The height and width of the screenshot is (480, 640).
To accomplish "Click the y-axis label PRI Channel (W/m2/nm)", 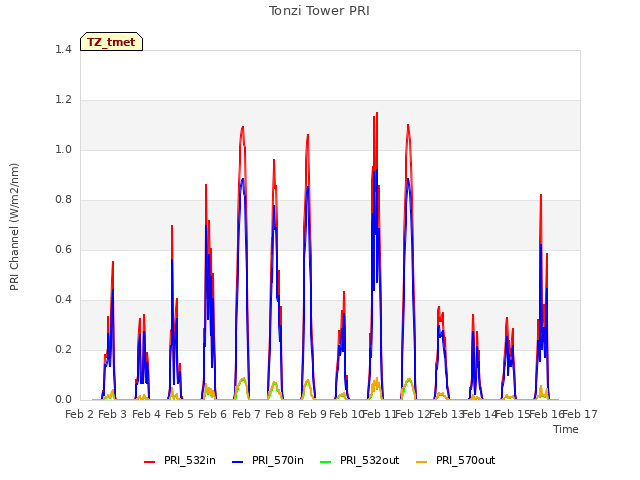I will tap(14, 227).
